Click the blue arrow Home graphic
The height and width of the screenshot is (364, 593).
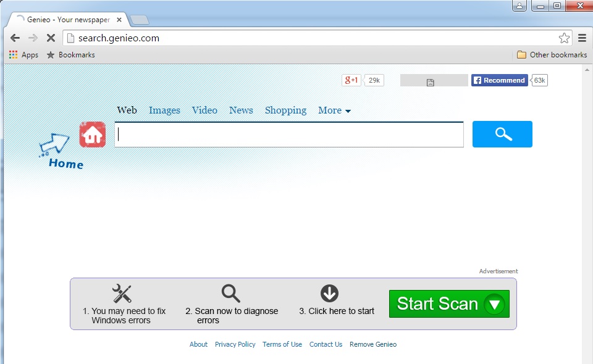61,151
